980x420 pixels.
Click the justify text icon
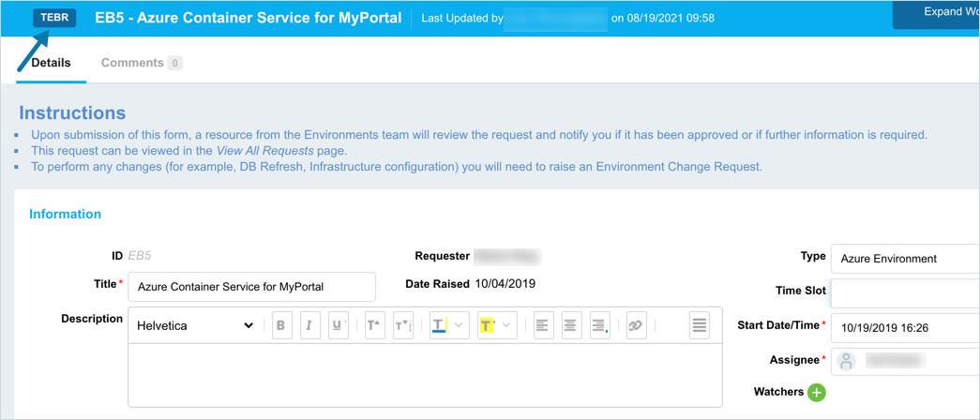[699, 325]
